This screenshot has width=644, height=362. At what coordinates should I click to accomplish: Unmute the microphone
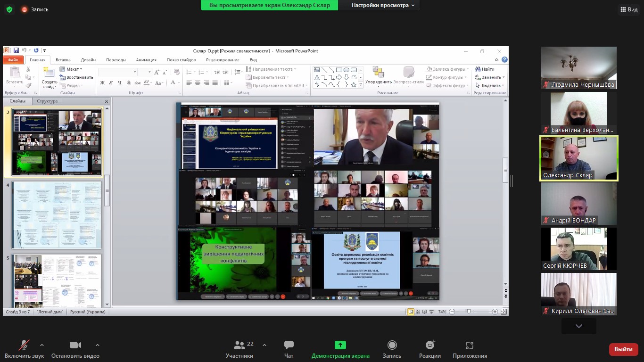[24, 345]
